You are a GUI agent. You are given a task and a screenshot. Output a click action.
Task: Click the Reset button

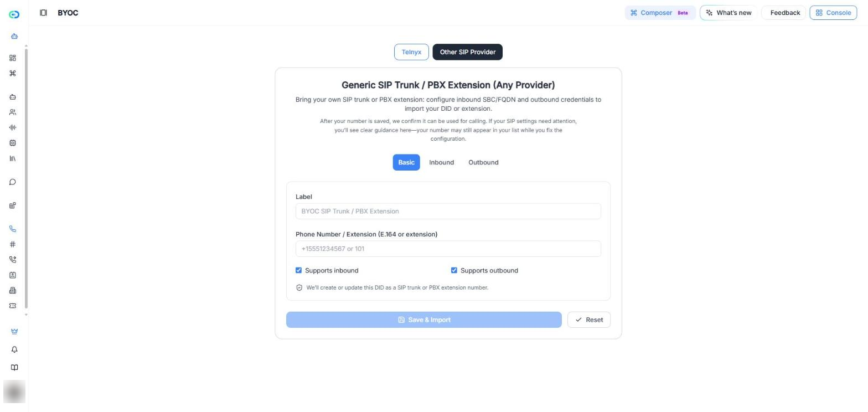[x=589, y=320]
